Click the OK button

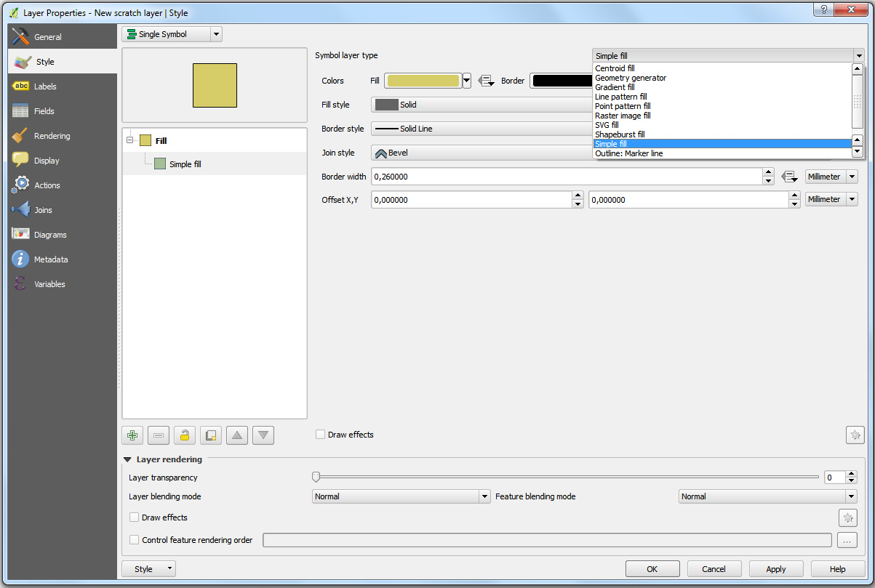pyautogui.click(x=652, y=569)
